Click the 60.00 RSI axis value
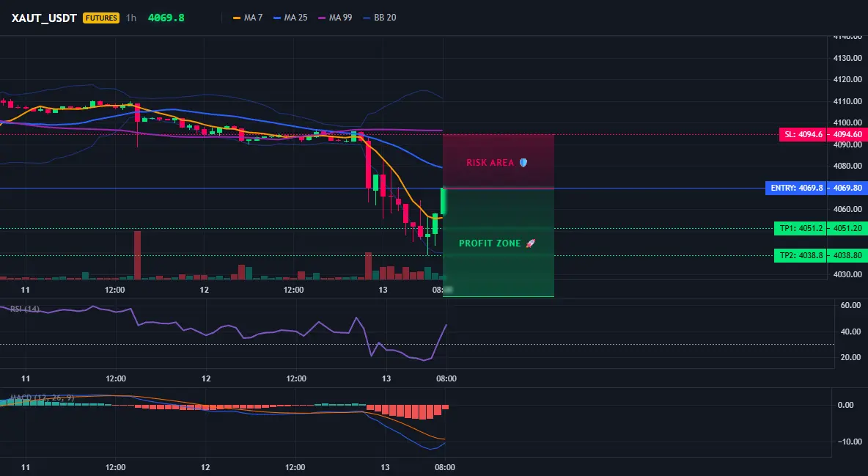This screenshot has height=476, width=868. (850, 305)
